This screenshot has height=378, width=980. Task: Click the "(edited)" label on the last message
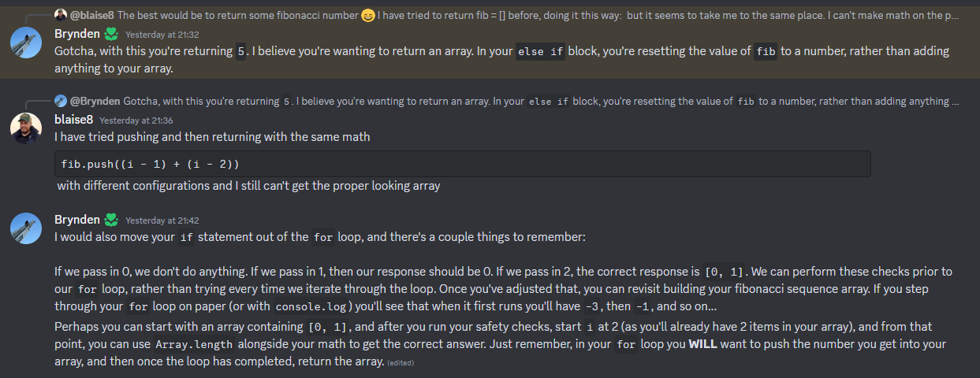click(x=401, y=362)
